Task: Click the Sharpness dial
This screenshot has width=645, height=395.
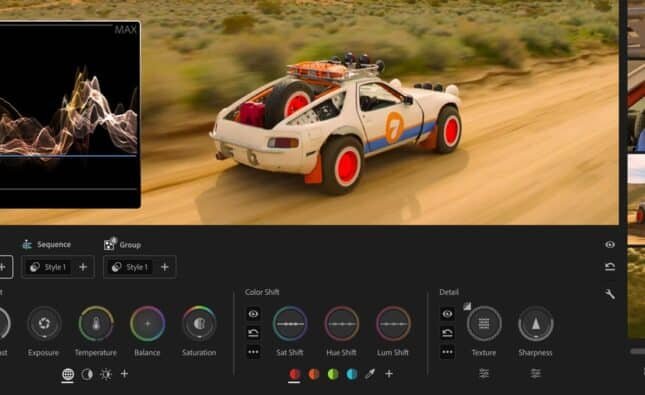Action: click(536, 323)
